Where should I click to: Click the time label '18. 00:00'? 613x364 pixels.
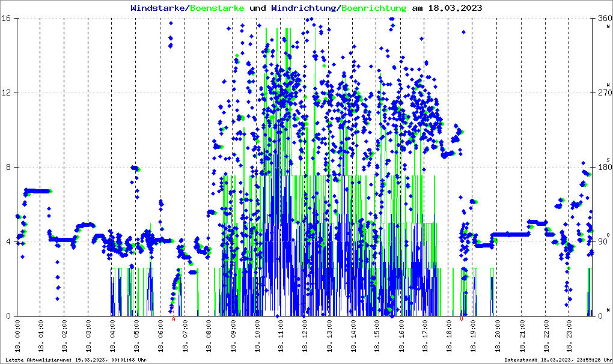(x=17, y=336)
